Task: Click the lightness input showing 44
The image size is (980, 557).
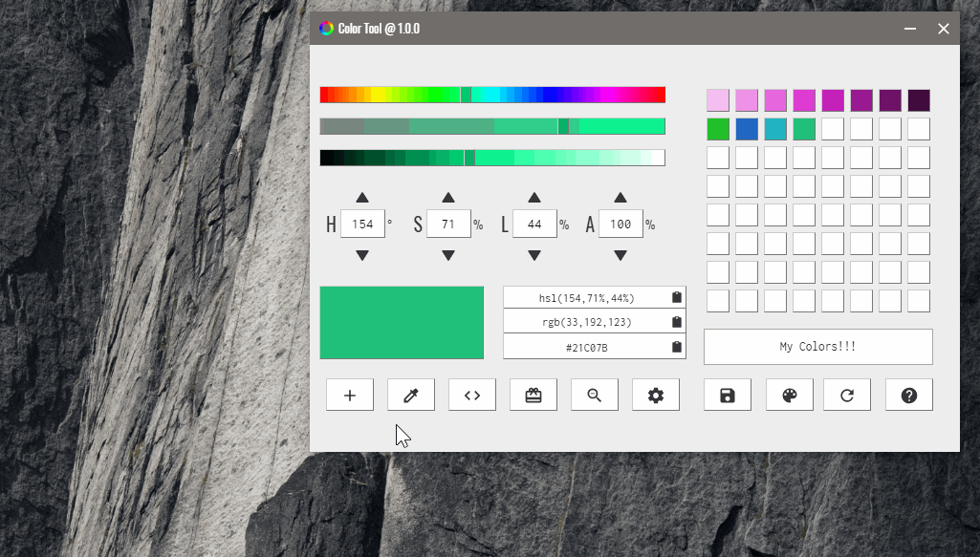Action: [x=535, y=225]
